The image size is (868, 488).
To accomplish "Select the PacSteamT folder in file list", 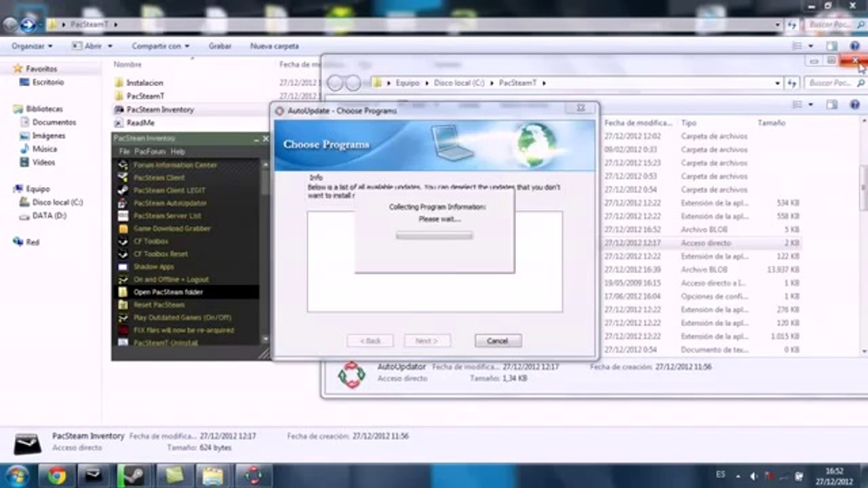I will 145,96.
